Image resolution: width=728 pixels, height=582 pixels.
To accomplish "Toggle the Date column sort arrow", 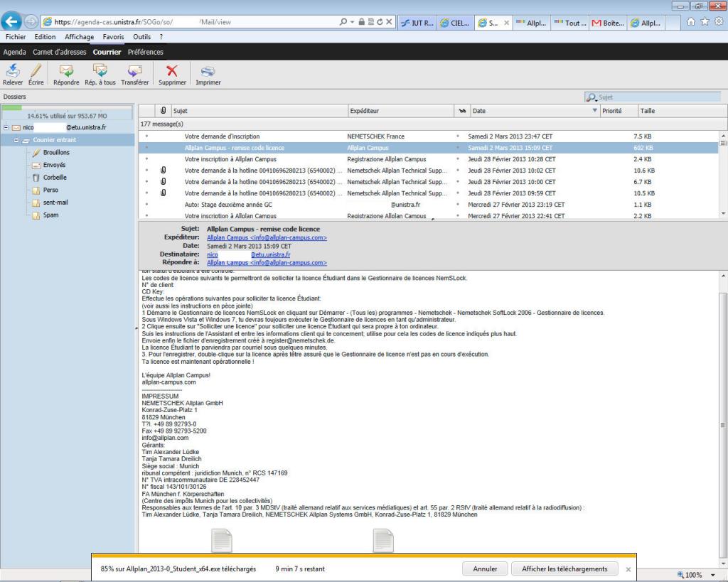I will [x=595, y=110].
